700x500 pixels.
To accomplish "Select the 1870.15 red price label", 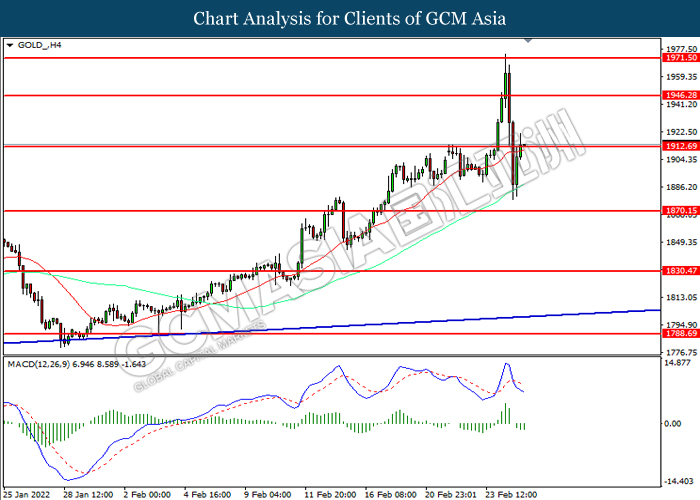I will click(681, 210).
